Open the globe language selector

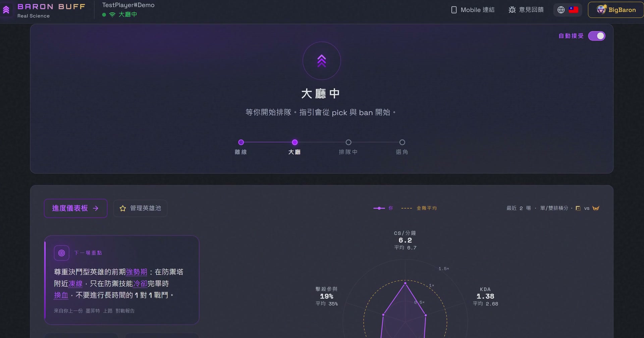tap(561, 10)
